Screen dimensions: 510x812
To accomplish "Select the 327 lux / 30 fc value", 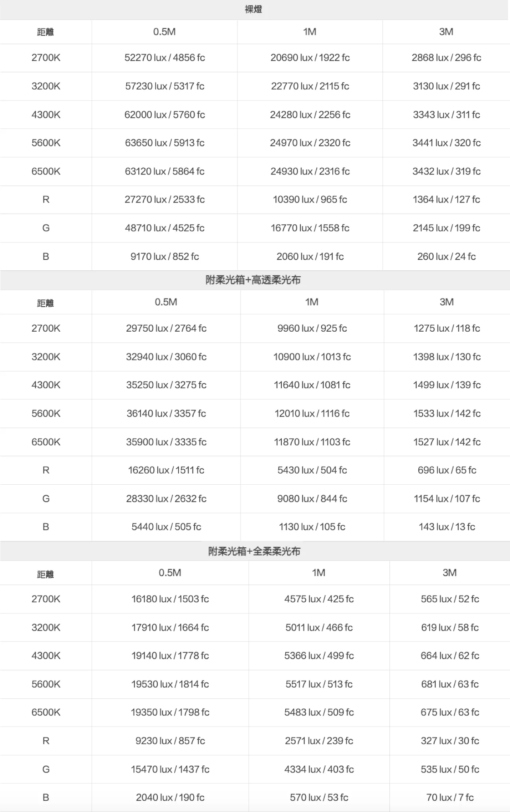I will point(450,741).
